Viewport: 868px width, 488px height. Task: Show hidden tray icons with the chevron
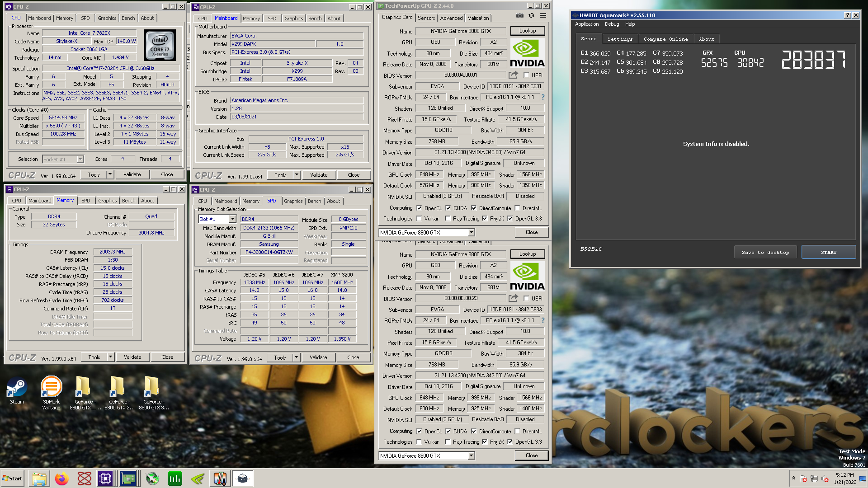(793, 478)
